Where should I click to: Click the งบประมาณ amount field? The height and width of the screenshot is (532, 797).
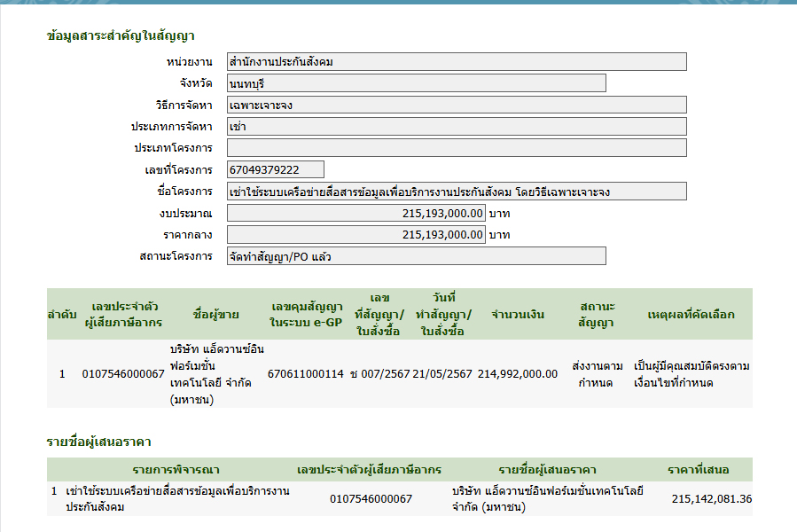356,213
